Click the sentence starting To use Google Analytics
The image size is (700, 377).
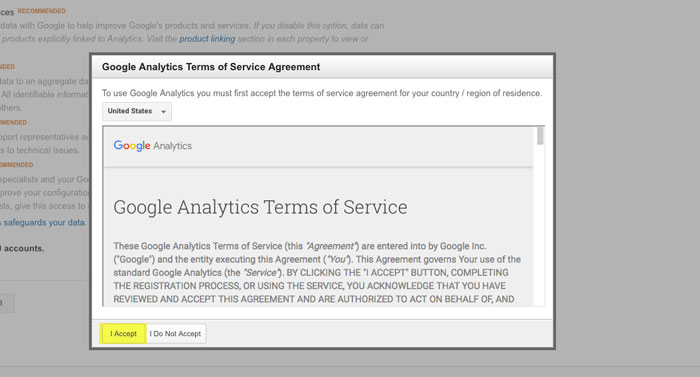pyautogui.click(x=322, y=93)
